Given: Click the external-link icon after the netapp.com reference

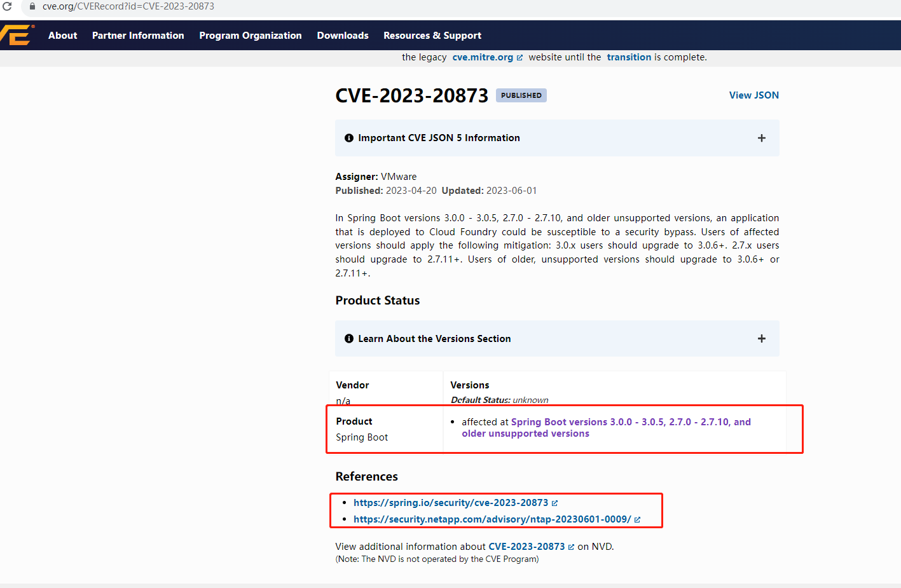Looking at the screenshot, I should tap(638, 519).
